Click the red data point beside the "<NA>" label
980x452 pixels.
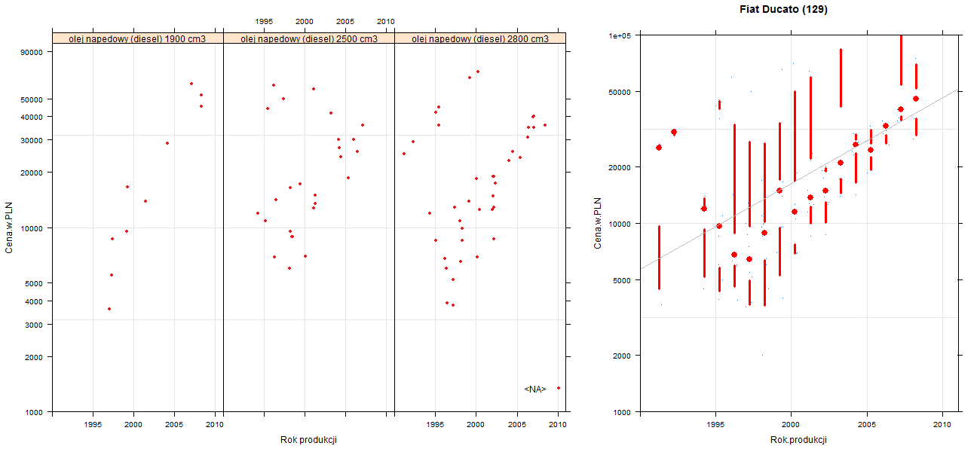559,388
